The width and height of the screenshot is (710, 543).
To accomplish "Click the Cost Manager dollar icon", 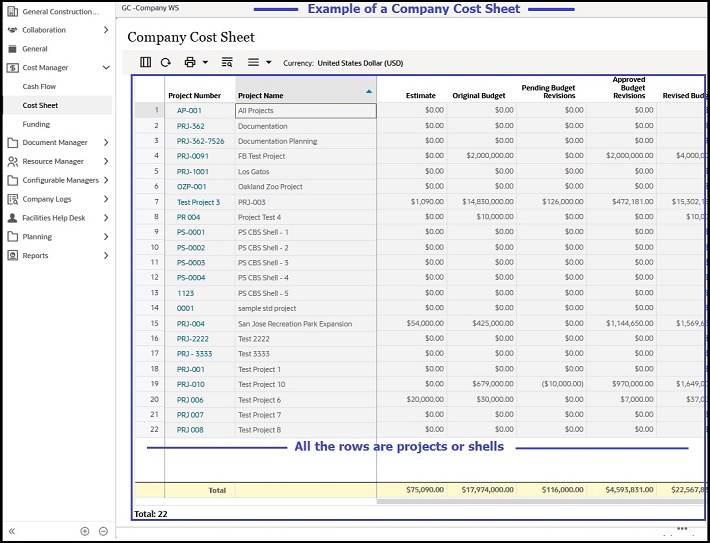I will click(x=13, y=67).
